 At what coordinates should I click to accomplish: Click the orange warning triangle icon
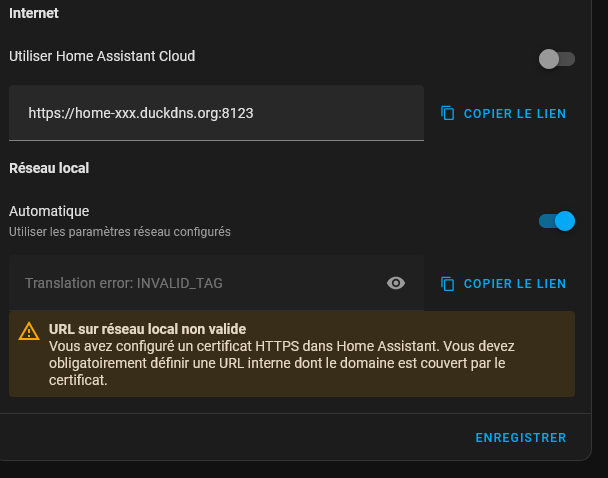click(x=29, y=333)
